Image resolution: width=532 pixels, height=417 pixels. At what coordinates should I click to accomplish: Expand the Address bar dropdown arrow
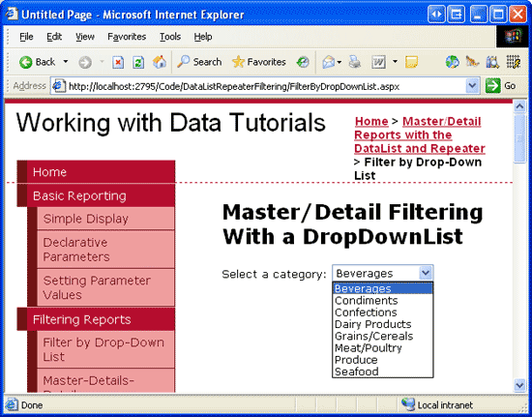point(472,86)
